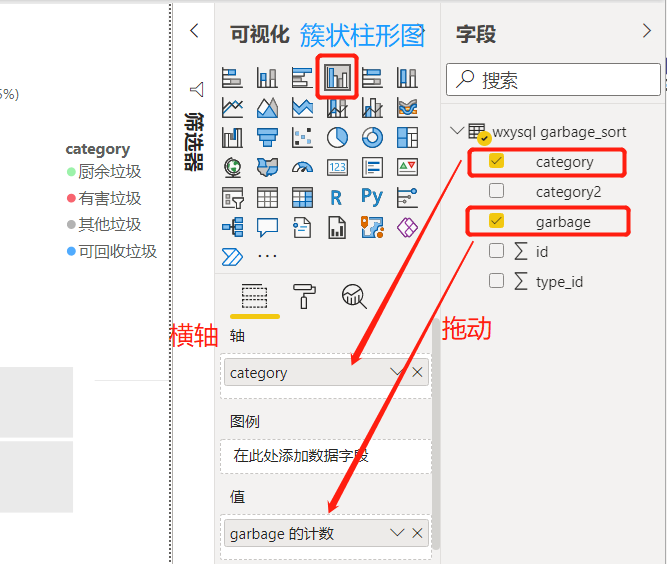Check the category2 field checkbox
The image size is (667, 564).
(x=496, y=191)
